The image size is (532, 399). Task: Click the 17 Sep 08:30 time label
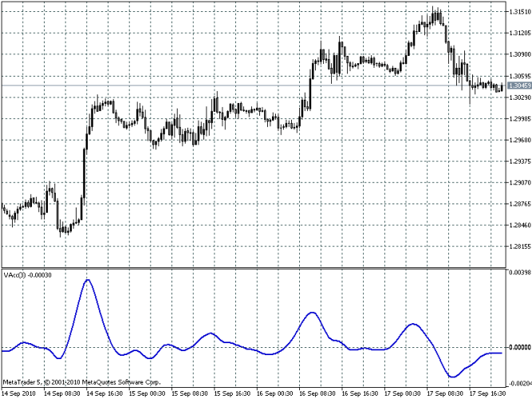point(445,393)
